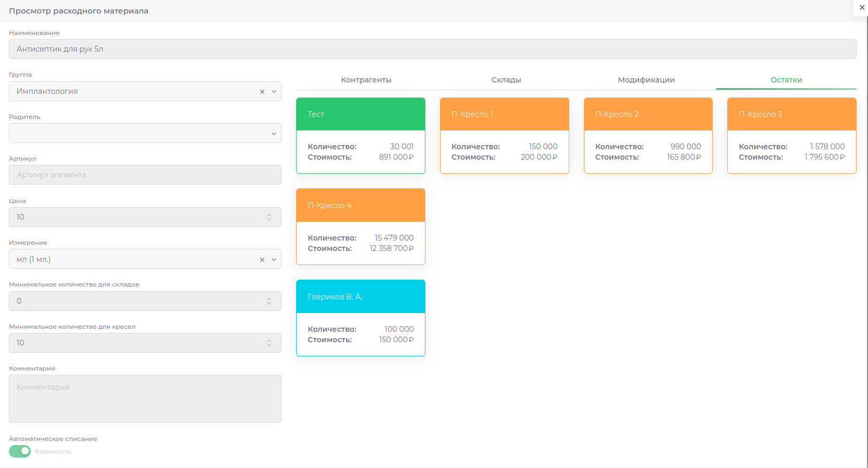Expand the Группа dropdown arrow
This screenshot has width=868, height=468.
(274, 92)
